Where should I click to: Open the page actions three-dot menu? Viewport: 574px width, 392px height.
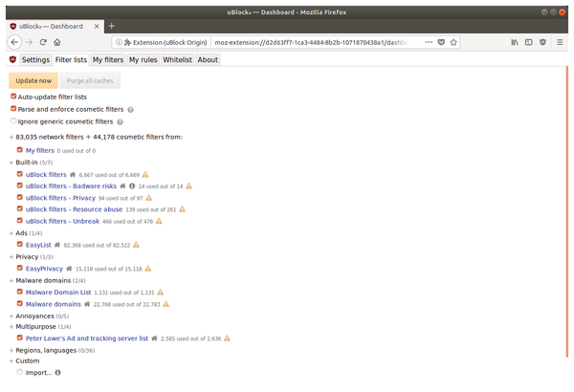(429, 42)
